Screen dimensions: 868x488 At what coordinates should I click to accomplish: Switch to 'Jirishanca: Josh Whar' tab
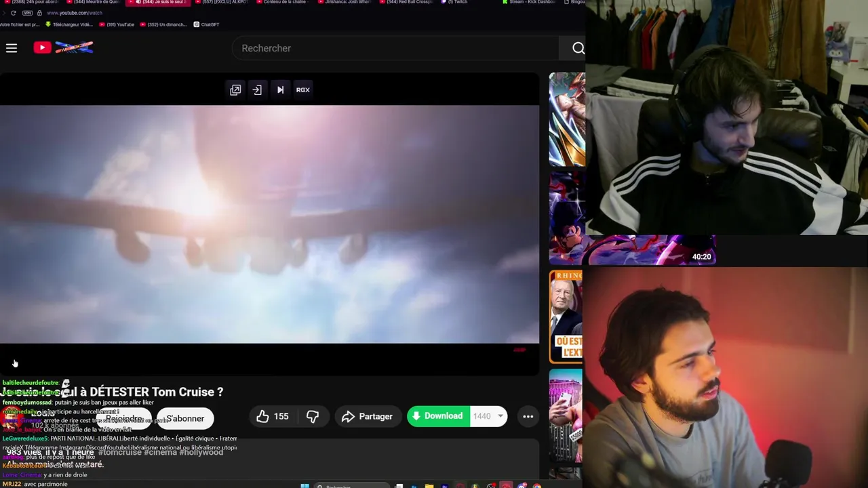pos(346,2)
